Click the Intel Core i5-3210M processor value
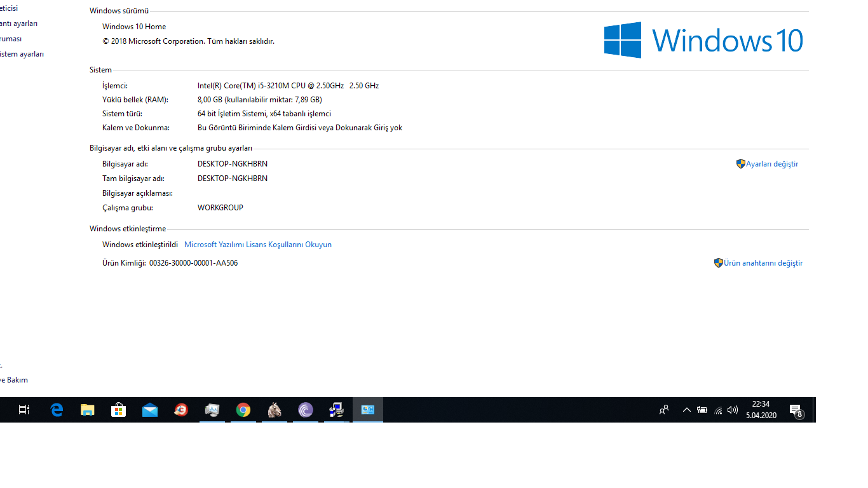The image size is (868, 488). tap(288, 86)
